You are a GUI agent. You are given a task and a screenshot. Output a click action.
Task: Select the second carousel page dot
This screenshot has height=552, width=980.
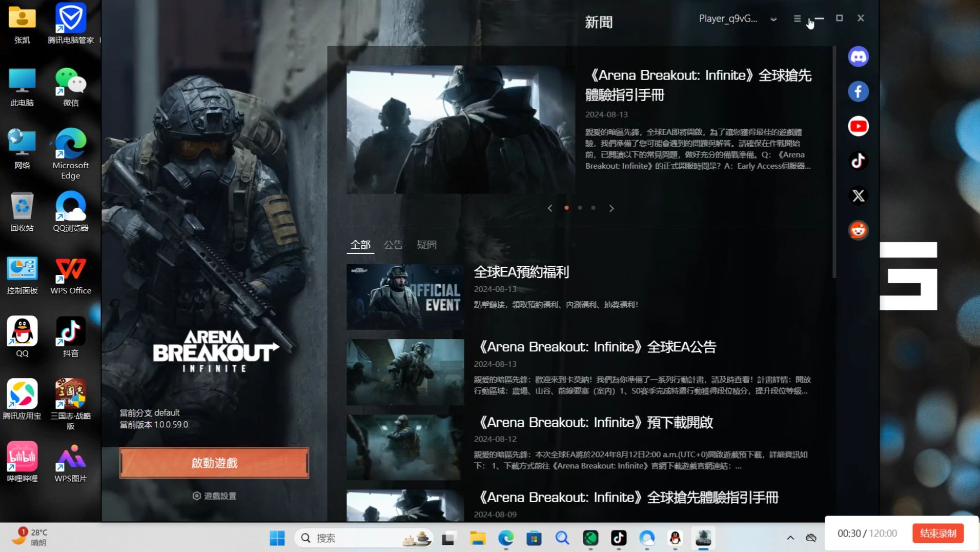pos(580,208)
